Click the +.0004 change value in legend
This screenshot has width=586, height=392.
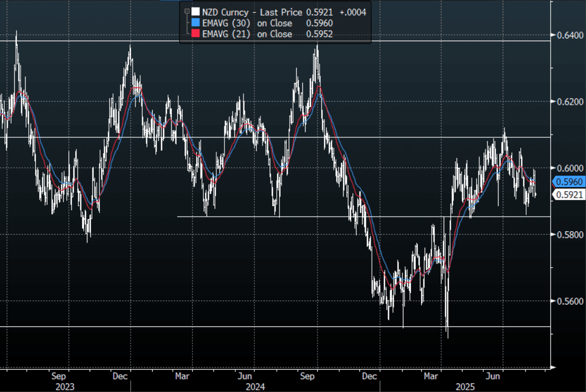(x=352, y=11)
